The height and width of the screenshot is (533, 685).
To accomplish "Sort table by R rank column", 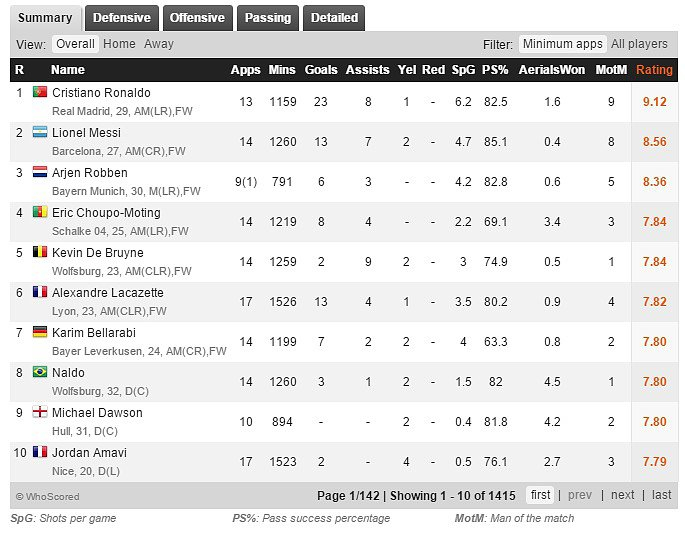I will coord(19,70).
